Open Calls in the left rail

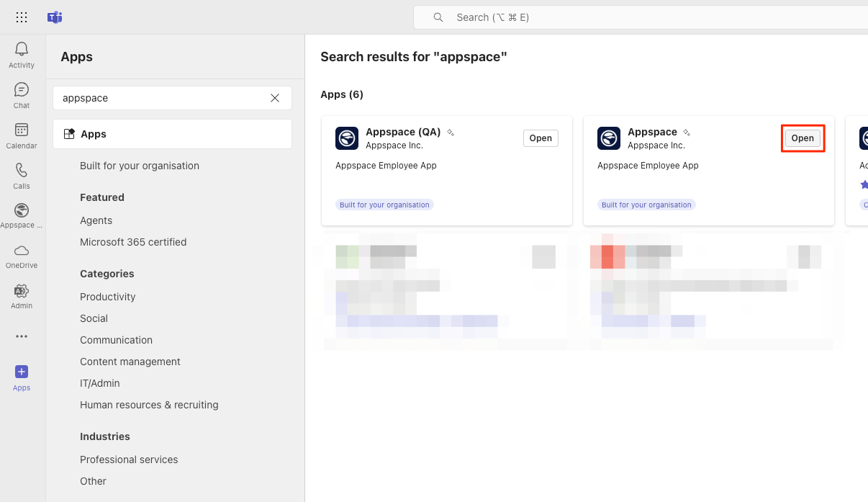[x=22, y=176]
